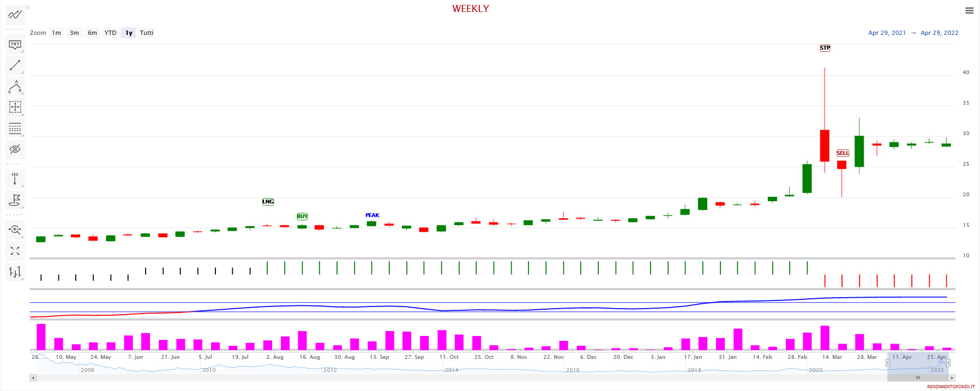Select the line segment drawing tool
Image resolution: width=980 pixels, height=391 pixels.
pos(15,65)
